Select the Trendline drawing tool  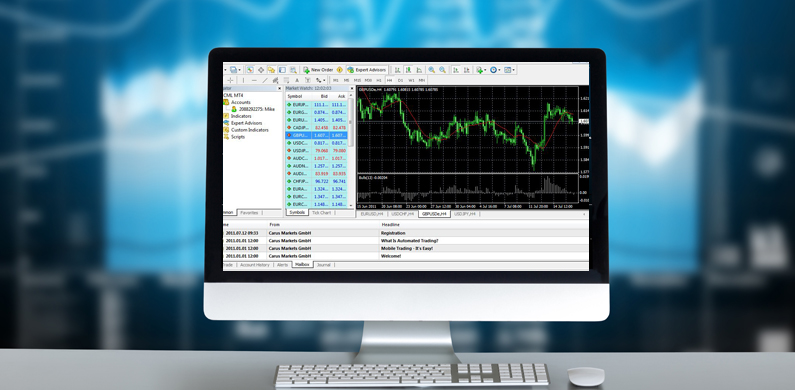[265, 80]
